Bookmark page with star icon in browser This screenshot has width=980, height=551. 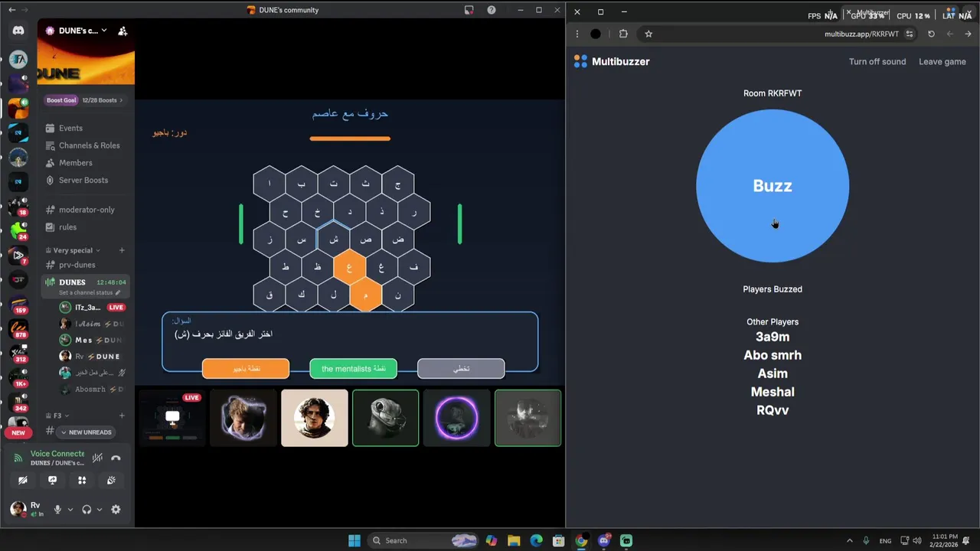[648, 34]
